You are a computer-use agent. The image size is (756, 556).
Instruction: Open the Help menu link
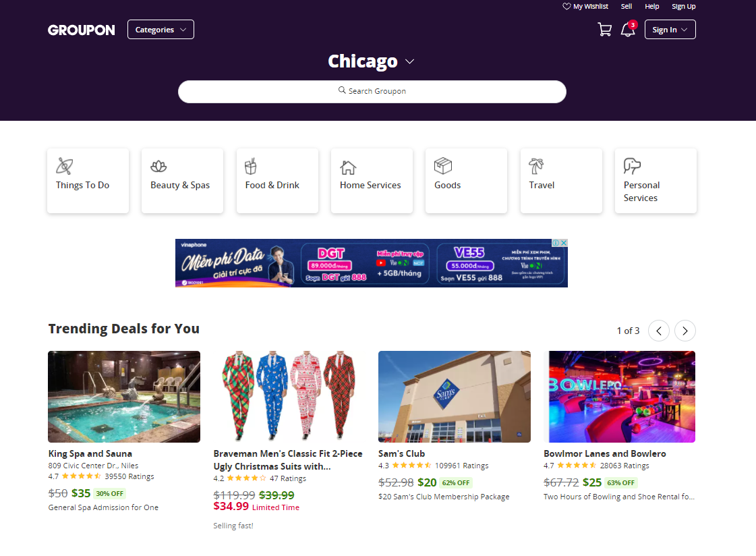(652, 6)
